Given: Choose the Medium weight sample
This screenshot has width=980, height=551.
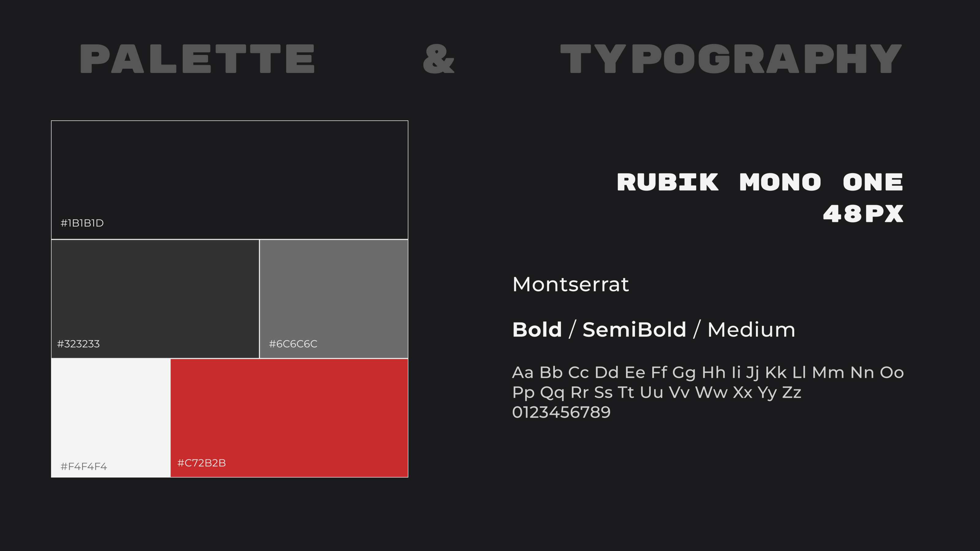Looking at the screenshot, I should click(x=751, y=330).
